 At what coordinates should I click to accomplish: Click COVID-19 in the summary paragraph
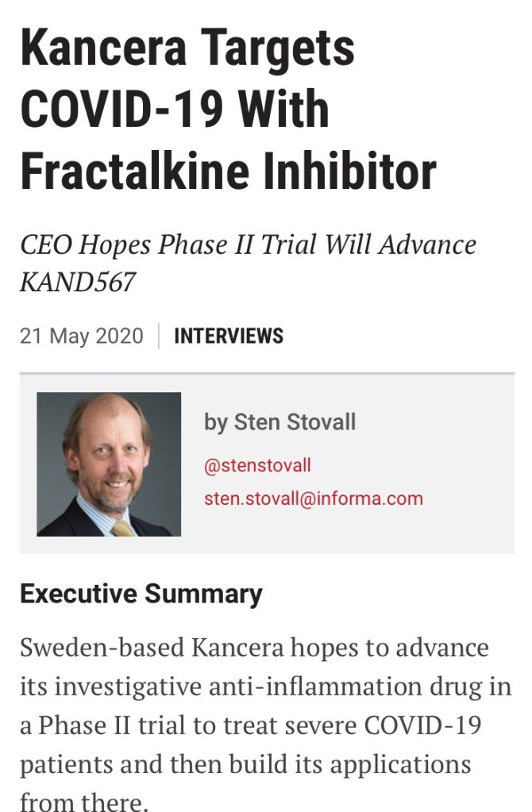[423, 725]
